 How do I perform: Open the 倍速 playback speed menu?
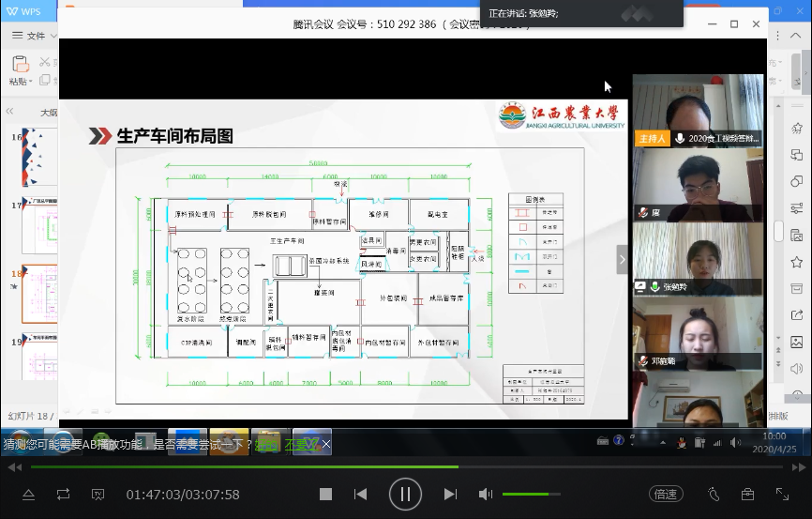[x=666, y=494]
